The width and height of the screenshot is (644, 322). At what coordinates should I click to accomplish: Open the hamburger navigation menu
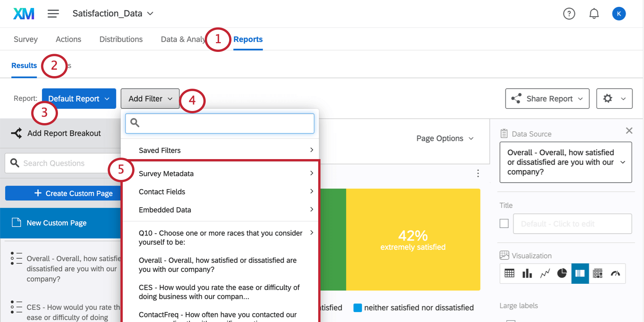[53, 14]
